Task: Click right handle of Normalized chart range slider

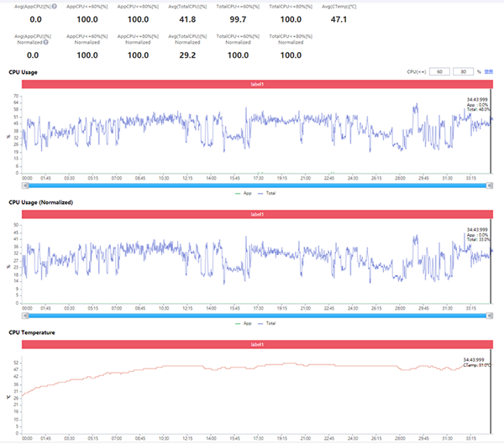Action: click(491, 315)
